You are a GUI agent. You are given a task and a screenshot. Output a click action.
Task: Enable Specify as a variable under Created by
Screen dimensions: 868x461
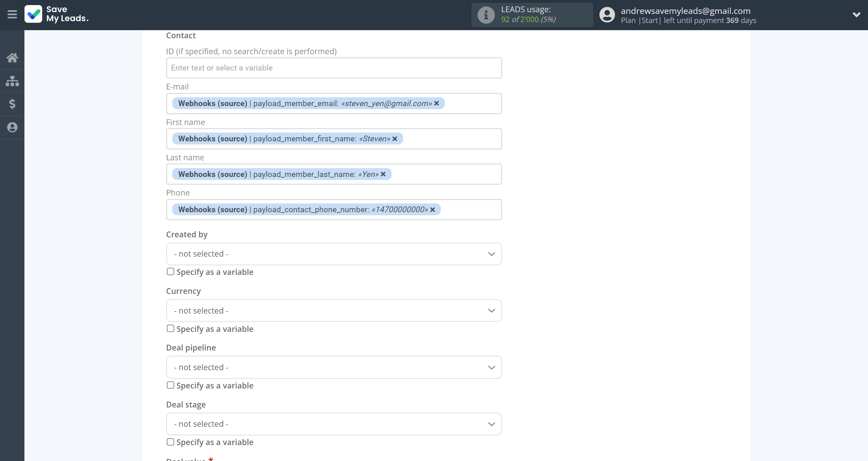point(171,272)
